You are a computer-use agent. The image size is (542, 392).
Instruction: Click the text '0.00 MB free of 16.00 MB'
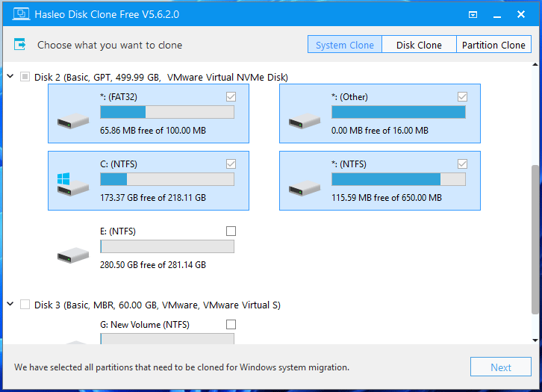[380, 131]
